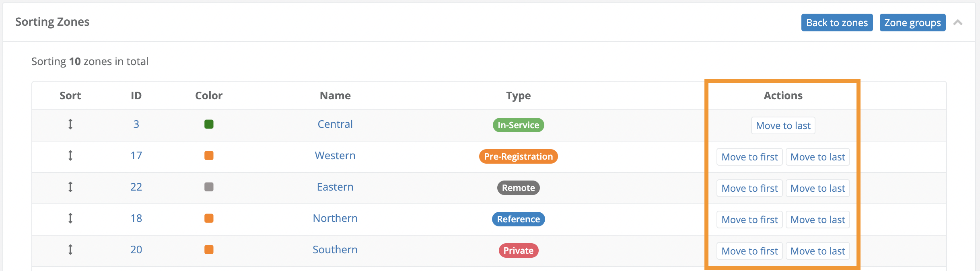Open Zone groups page
The image size is (980, 271).
pos(912,23)
